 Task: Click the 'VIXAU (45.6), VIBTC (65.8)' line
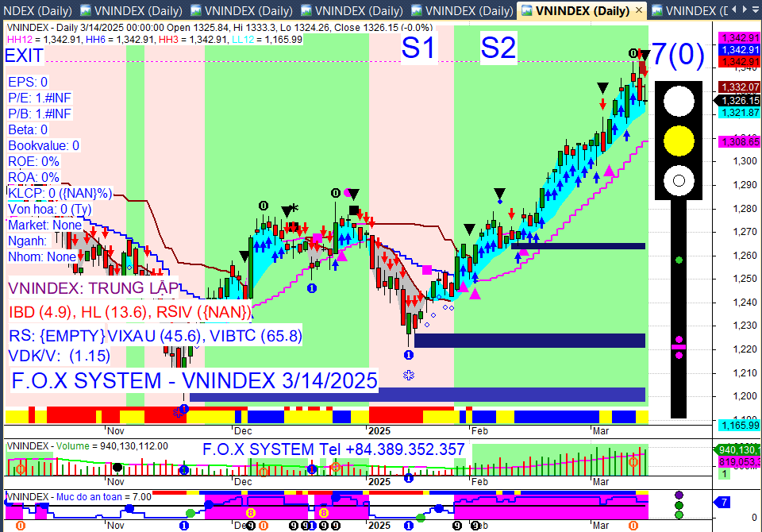coord(204,336)
